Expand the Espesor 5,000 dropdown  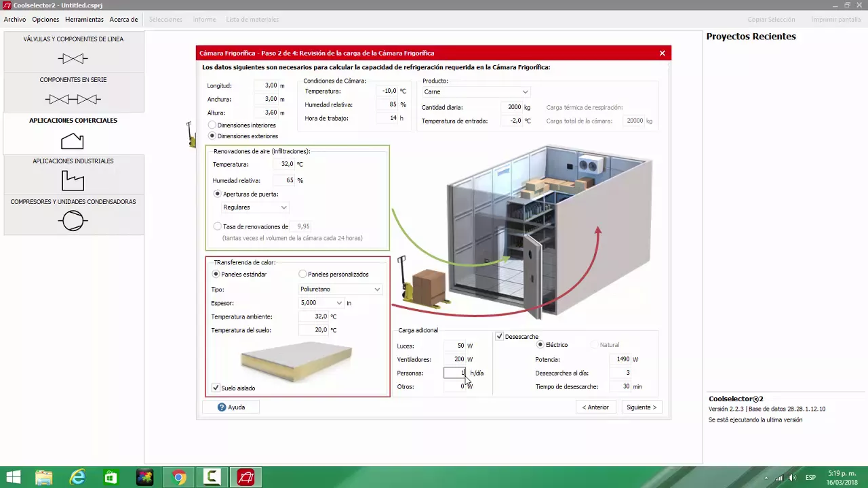[x=321, y=303]
